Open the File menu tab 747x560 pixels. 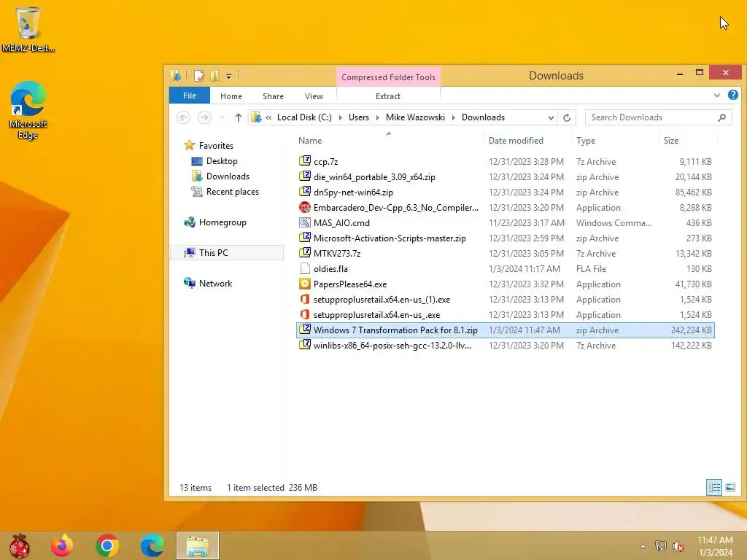(189, 96)
